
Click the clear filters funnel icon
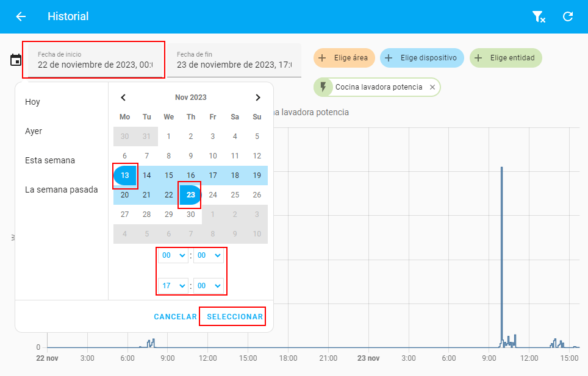click(538, 16)
